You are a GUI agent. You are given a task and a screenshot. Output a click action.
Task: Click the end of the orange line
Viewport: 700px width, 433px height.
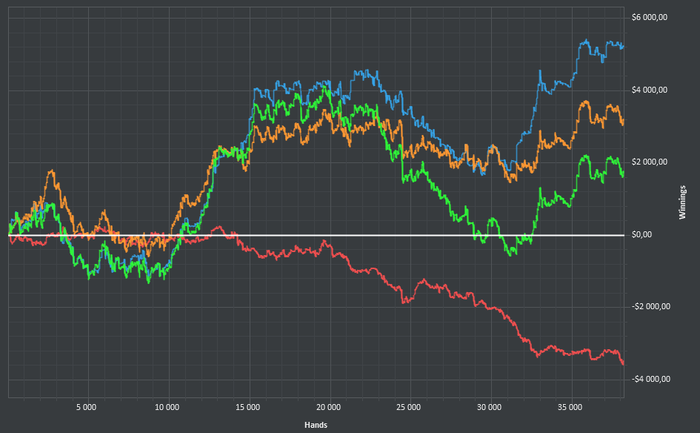pyautogui.click(x=623, y=122)
